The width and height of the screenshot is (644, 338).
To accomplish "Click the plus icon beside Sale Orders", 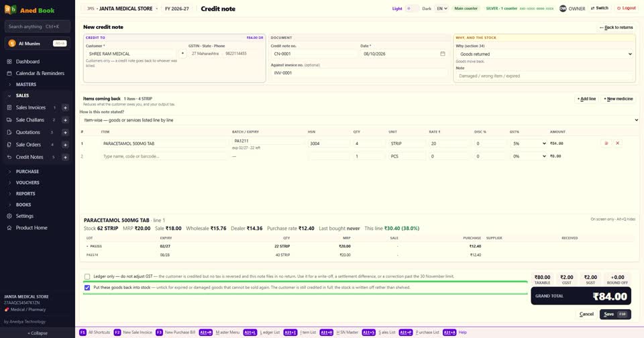I will (x=65, y=145).
